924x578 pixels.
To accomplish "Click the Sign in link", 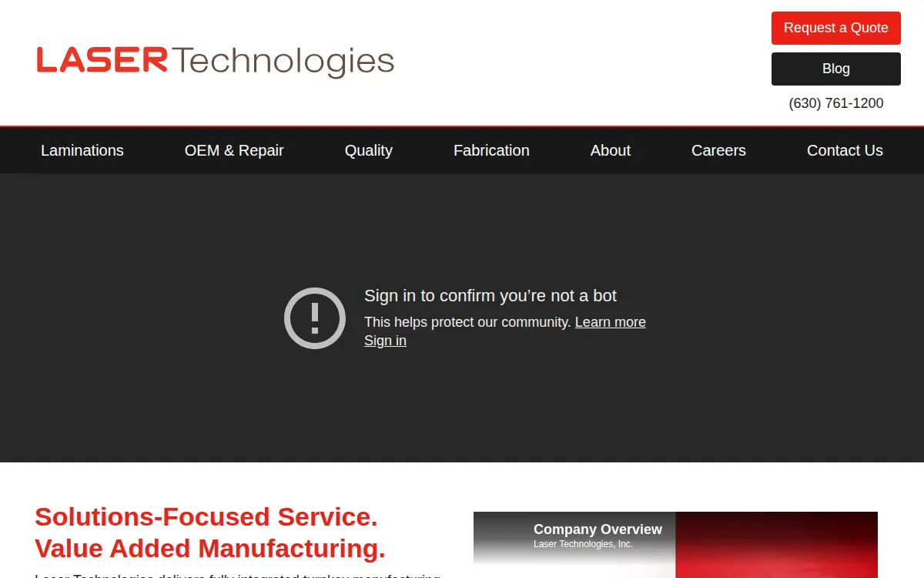I will (x=385, y=341).
